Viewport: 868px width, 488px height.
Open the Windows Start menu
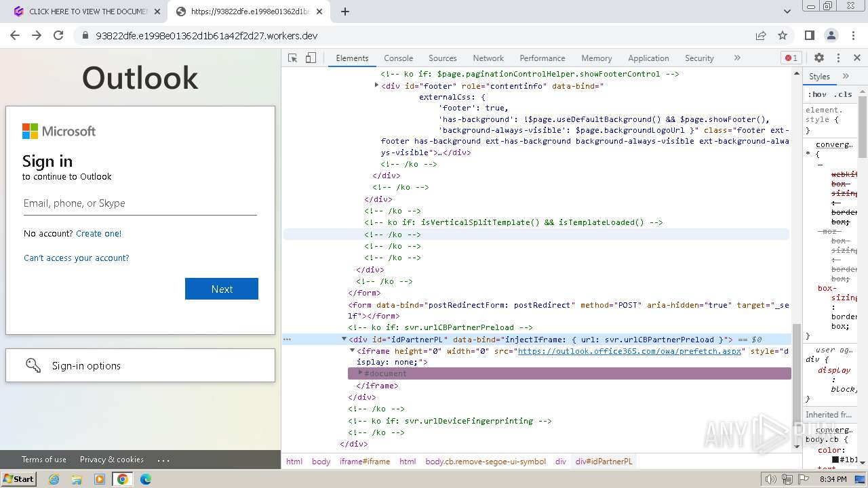click(x=18, y=479)
